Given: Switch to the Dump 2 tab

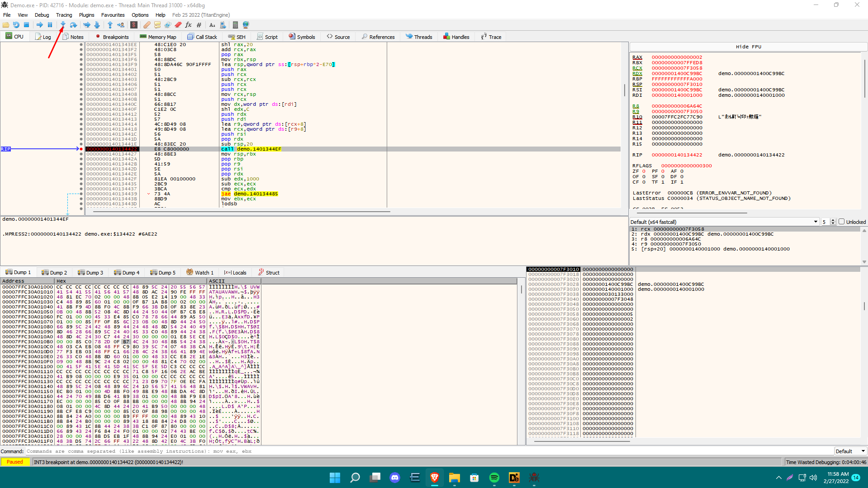Looking at the screenshot, I should 54,272.
